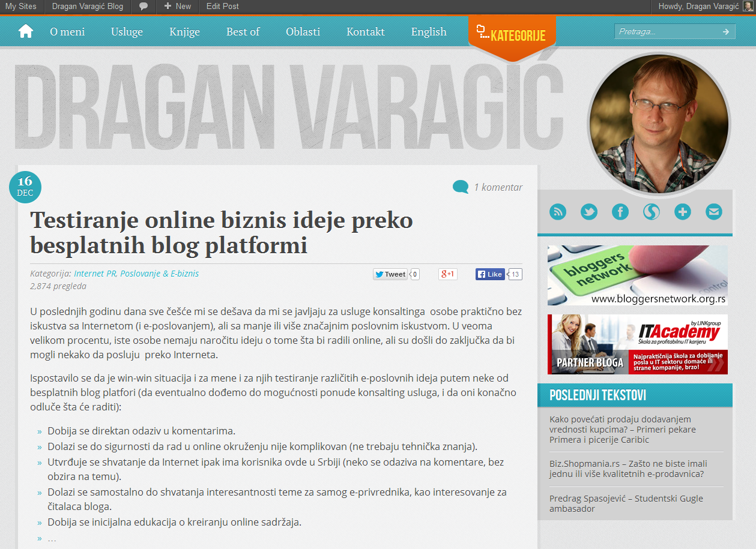
Task: Expand the orange Kategorije tab
Action: 512,36
